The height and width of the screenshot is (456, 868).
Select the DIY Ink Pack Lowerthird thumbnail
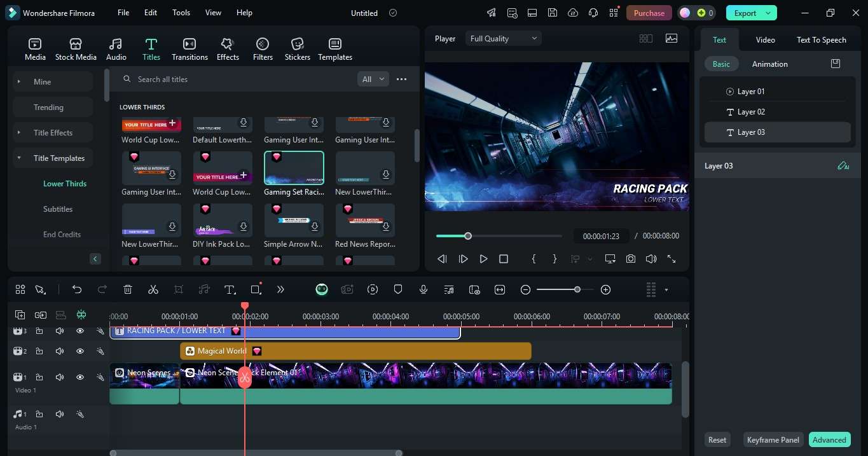223,220
